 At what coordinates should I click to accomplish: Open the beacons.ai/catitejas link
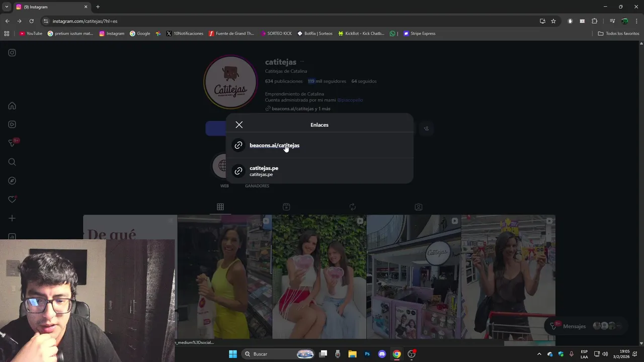coord(319,145)
